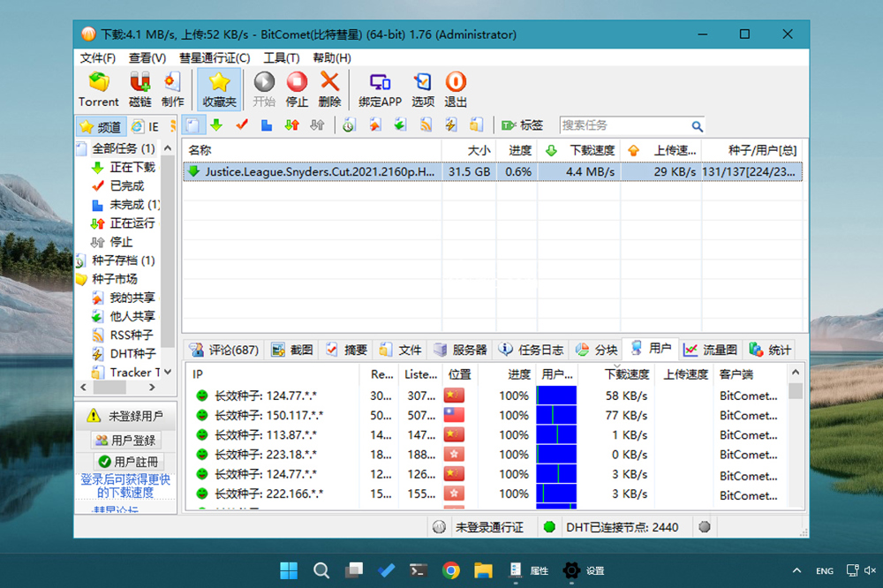Image resolution: width=883 pixels, height=588 pixels.
Task: Filter downloading tasks with green arrow icon
Action: coord(217,125)
